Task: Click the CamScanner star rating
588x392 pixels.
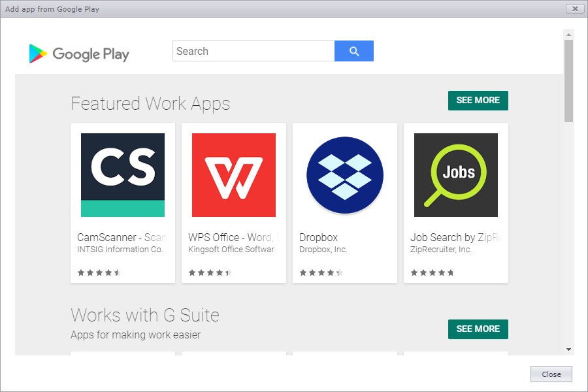Action: 99,272
